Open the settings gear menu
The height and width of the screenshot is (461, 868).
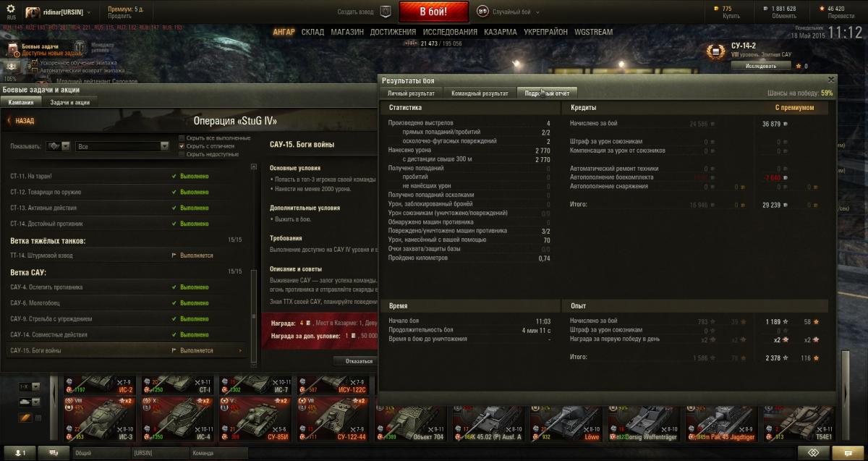[x=11, y=10]
